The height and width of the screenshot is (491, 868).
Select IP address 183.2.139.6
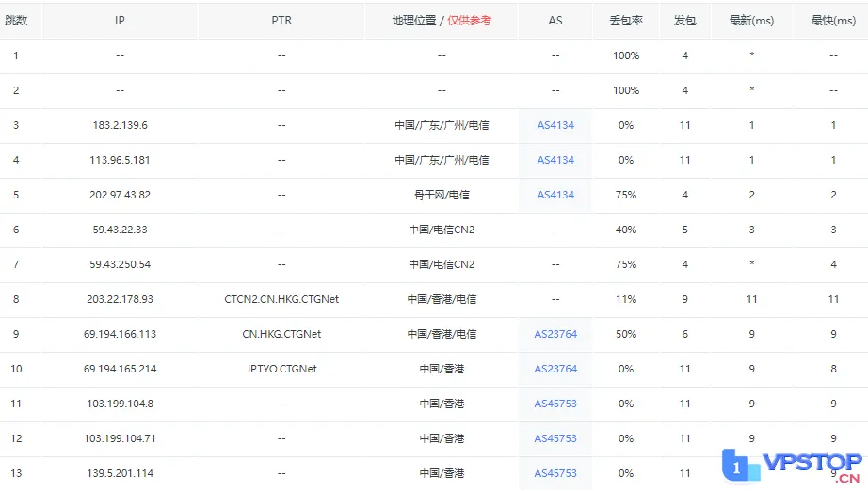(121, 125)
